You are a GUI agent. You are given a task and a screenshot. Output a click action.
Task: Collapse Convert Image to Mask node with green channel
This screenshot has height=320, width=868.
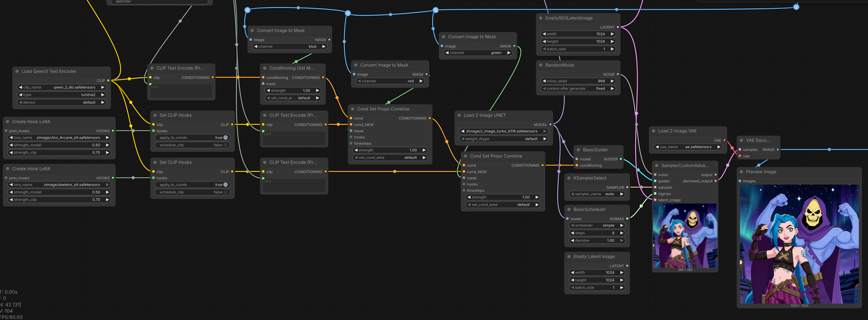tap(444, 37)
